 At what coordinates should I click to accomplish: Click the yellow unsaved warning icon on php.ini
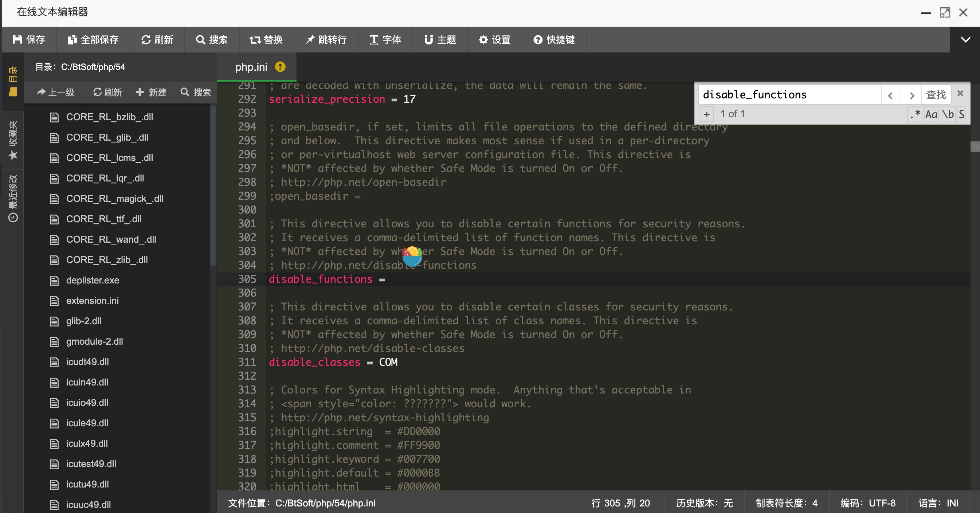281,67
